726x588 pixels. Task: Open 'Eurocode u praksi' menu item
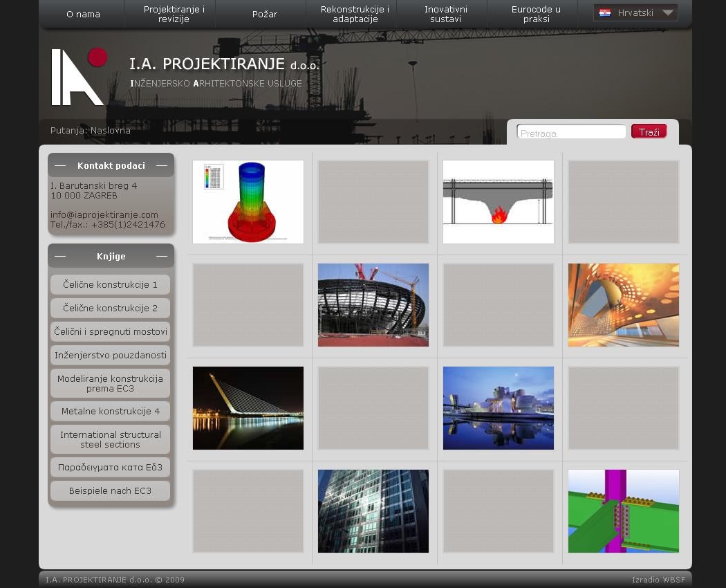click(536, 15)
